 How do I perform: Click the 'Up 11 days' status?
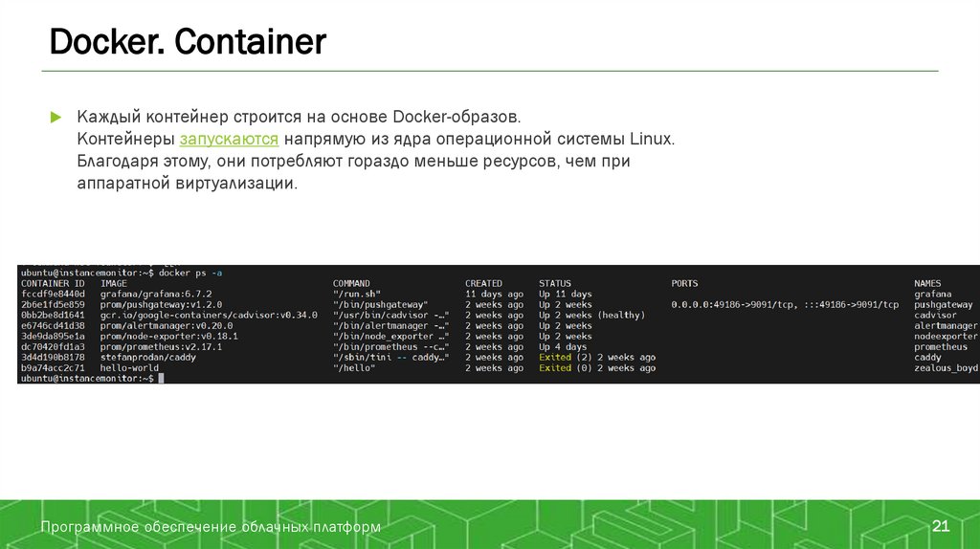[566, 295]
